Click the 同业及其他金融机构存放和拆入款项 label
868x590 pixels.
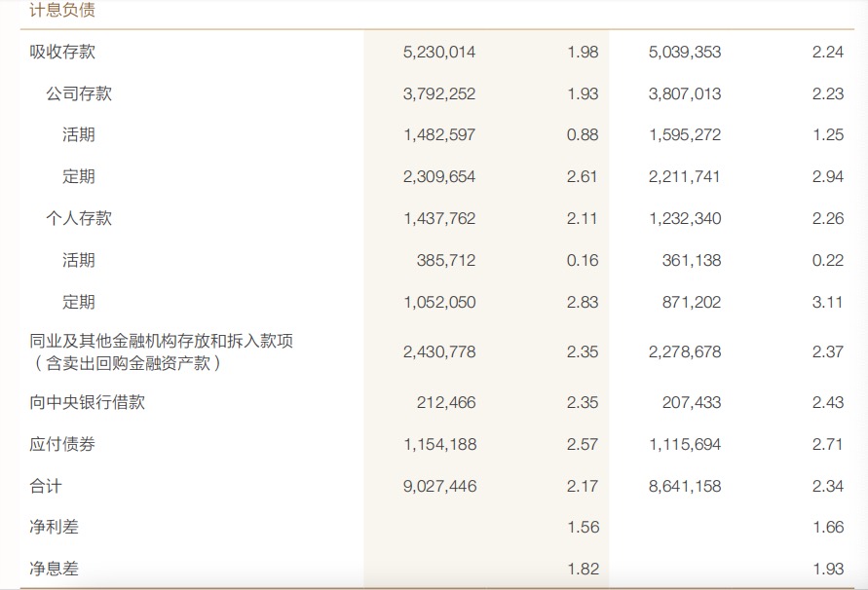[x=161, y=342]
